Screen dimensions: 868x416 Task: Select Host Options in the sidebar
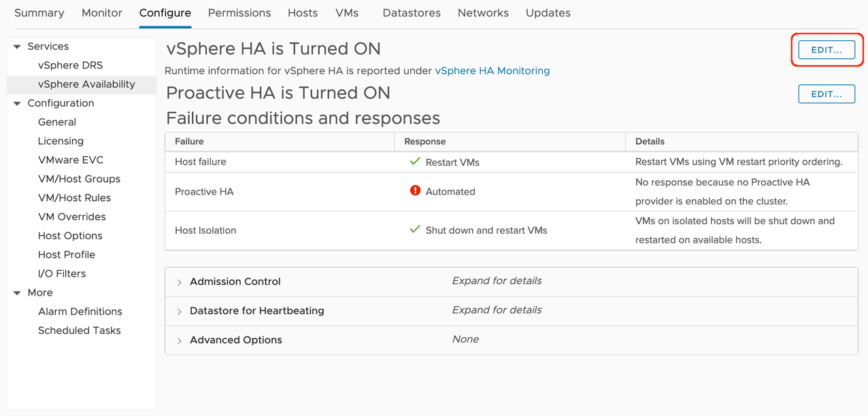click(69, 235)
